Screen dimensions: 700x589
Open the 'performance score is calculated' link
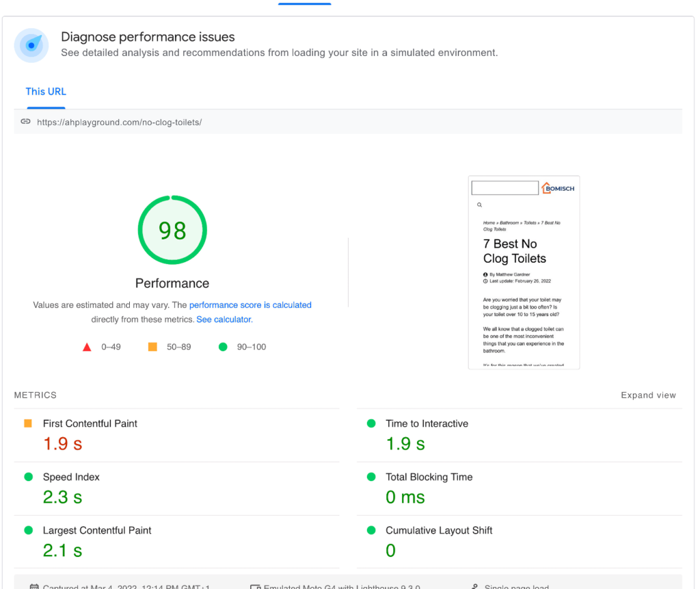pyautogui.click(x=250, y=305)
